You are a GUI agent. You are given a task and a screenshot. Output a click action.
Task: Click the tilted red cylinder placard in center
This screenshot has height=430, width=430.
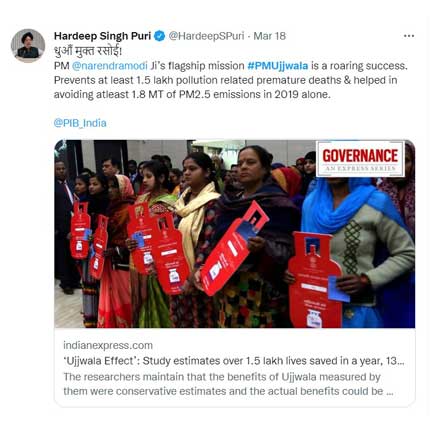coord(234,248)
